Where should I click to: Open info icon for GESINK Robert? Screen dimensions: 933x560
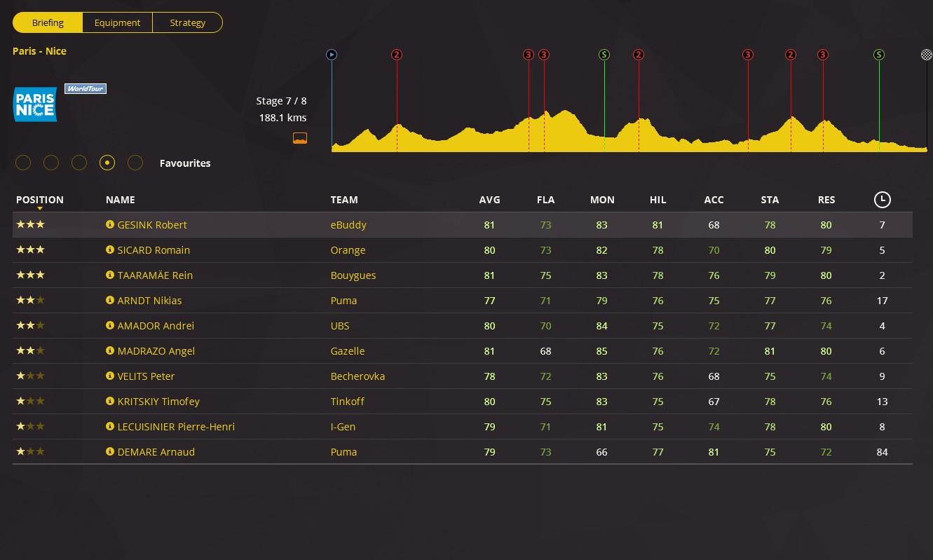[x=109, y=225]
